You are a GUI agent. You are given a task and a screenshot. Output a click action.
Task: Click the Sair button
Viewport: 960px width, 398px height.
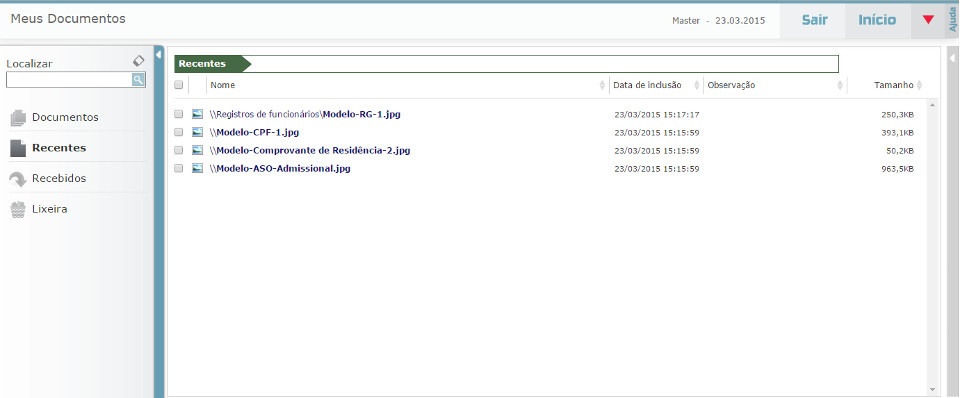pyautogui.click(x=814, y=20)
